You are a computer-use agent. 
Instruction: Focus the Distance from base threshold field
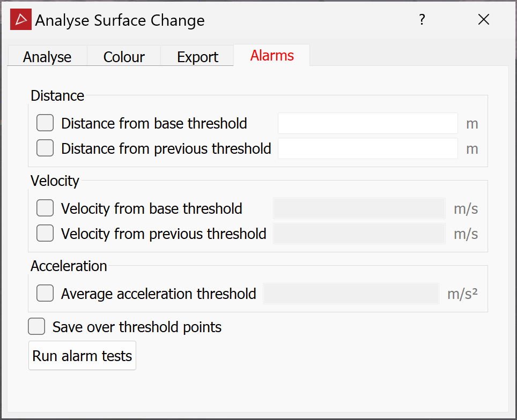367,123
